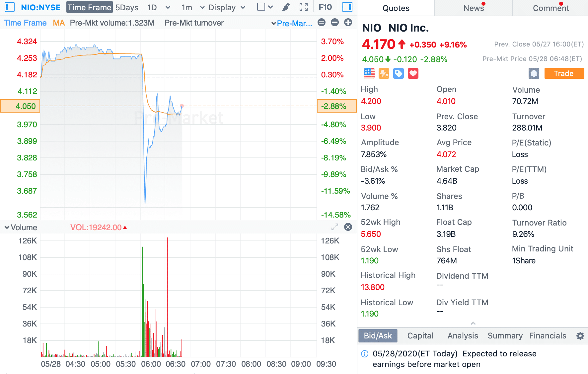Viewport: 588px width, 374px height.
Task: Click the blue price tag icon
Action: coord(398,73)
